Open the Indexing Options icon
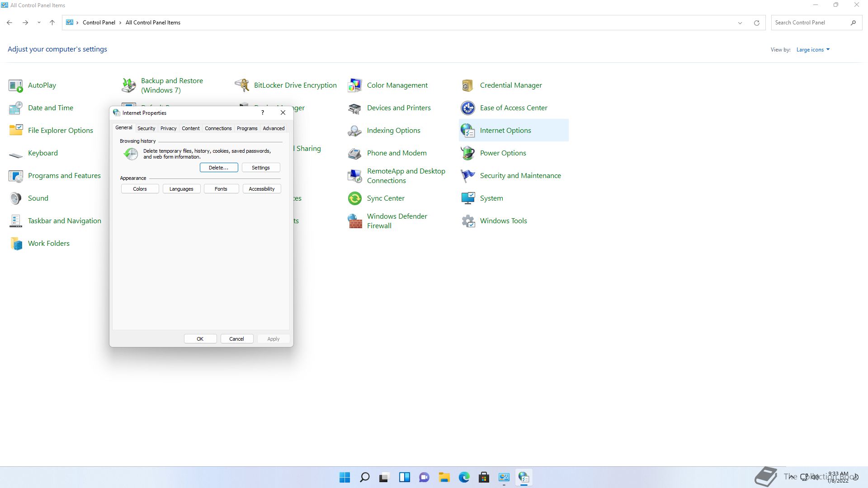The height and width of the screenshot is (488, 868). [355, 131]
